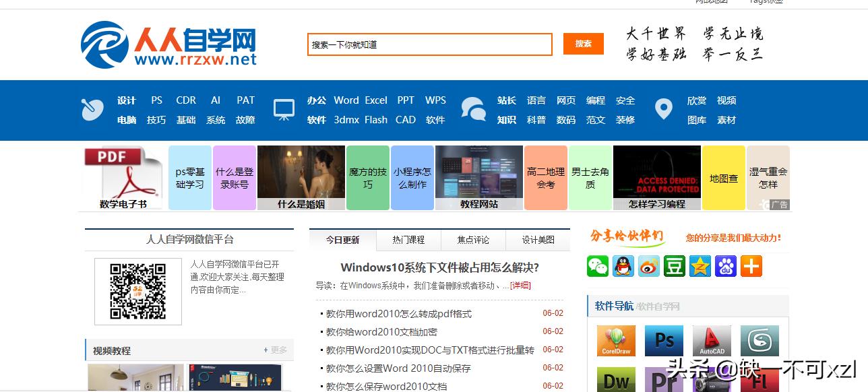Screen dimensions: 868x392
Task: Open headline Windows10系统下文件被占用怎么解决
Action: pos(439,267)
